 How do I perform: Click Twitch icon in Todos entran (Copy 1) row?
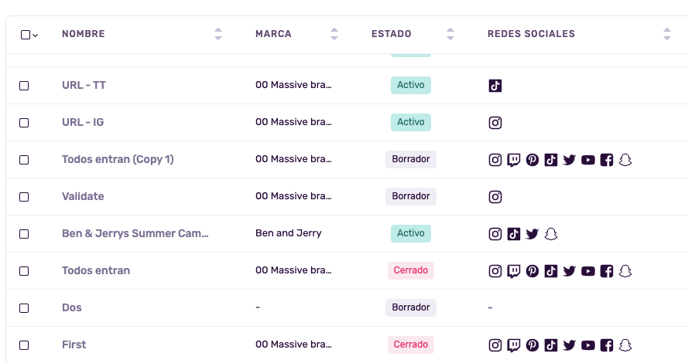513,160
